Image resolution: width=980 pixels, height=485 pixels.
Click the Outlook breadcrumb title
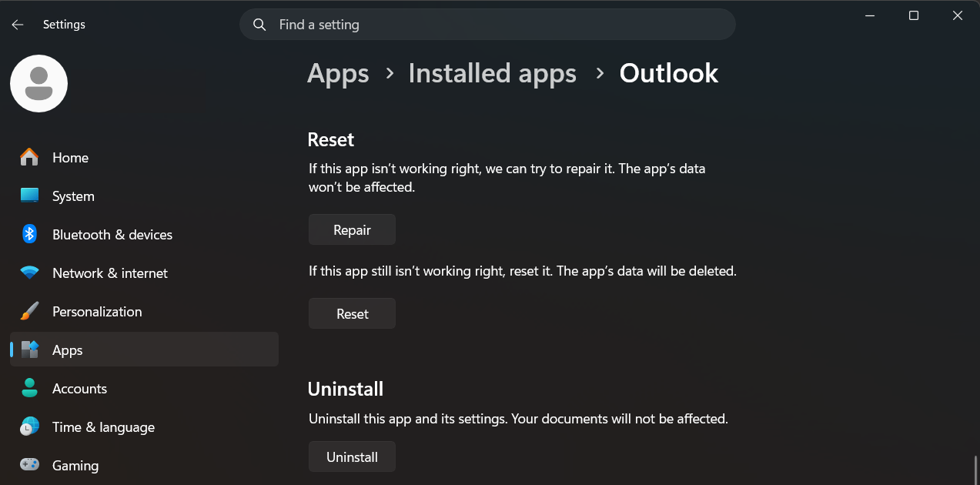coord(669,73)
